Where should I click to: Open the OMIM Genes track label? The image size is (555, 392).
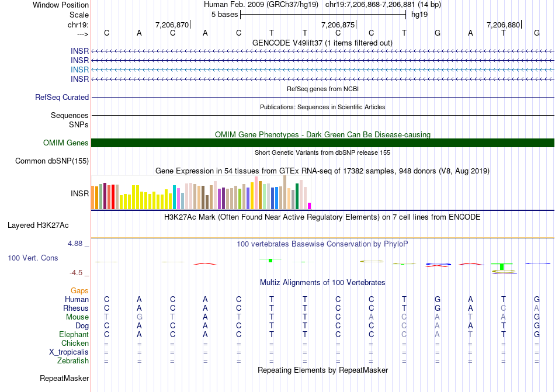click(65, 143)
